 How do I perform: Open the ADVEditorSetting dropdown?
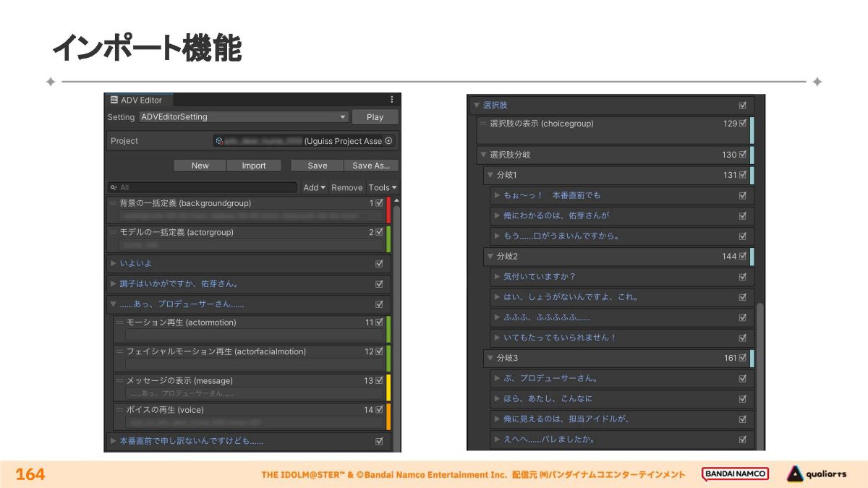tap(244, 117)
